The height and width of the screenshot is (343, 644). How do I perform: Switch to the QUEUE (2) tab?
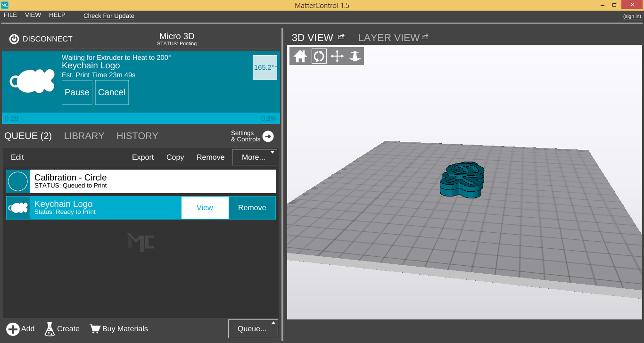click(x=28, y=136)
